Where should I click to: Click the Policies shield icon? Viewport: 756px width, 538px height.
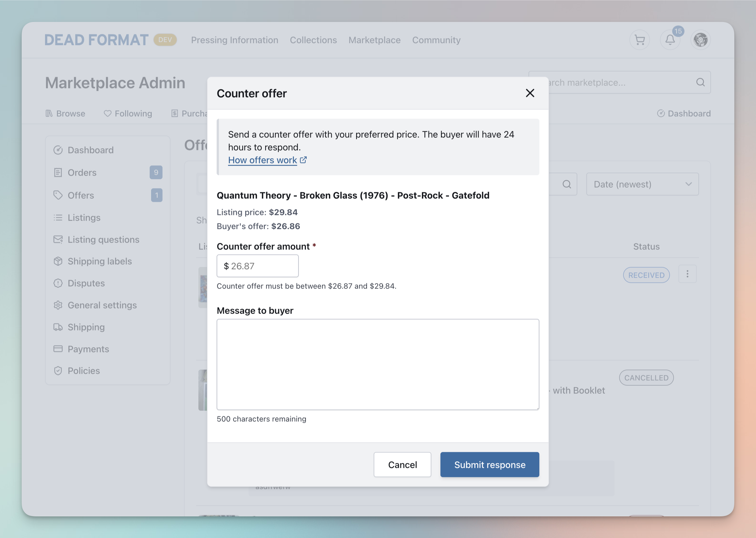58,371
